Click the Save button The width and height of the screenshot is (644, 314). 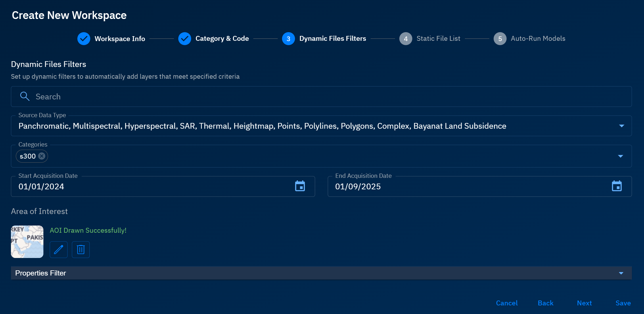623,303
